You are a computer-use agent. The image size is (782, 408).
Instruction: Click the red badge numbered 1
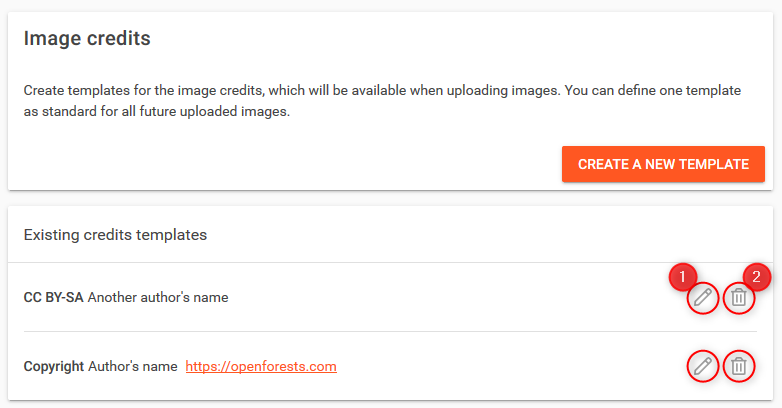pos(682,276)
